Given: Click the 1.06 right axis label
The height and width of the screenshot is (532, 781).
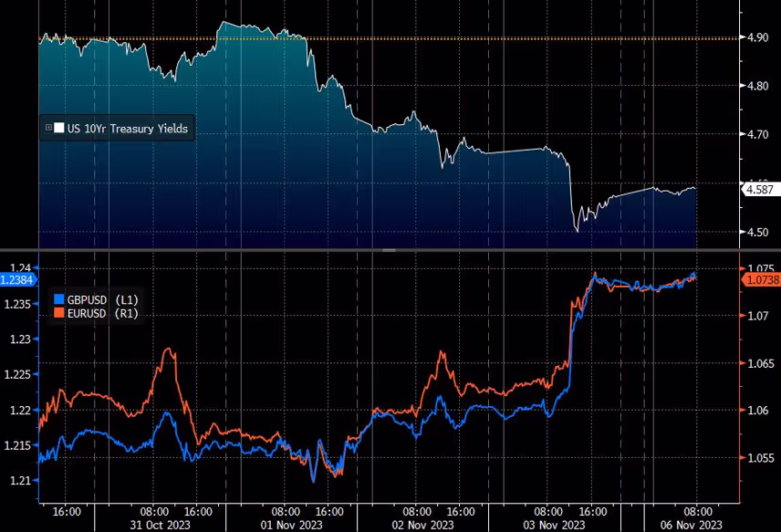Looking at the screenshot, I should 757,411.
